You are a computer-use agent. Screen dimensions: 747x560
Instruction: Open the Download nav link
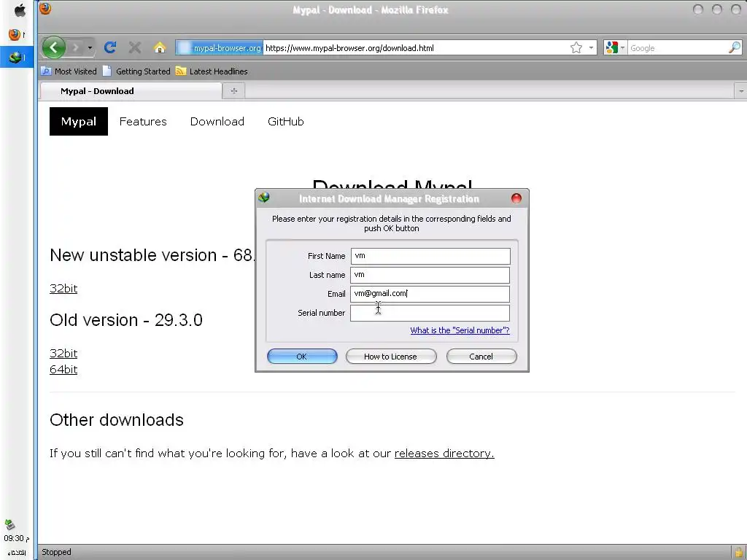point(217,122)
